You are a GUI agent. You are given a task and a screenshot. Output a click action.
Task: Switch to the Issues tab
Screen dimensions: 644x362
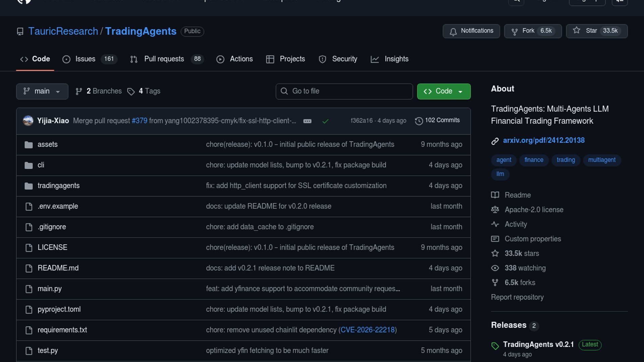(85, 59)
